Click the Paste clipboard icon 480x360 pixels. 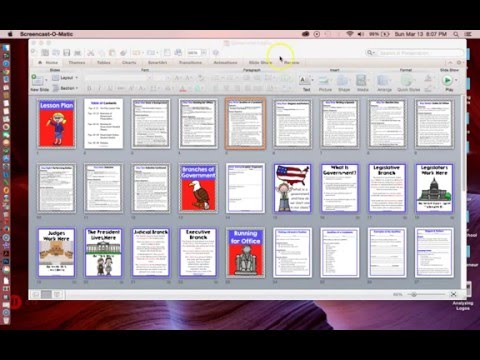click(112, 52)
